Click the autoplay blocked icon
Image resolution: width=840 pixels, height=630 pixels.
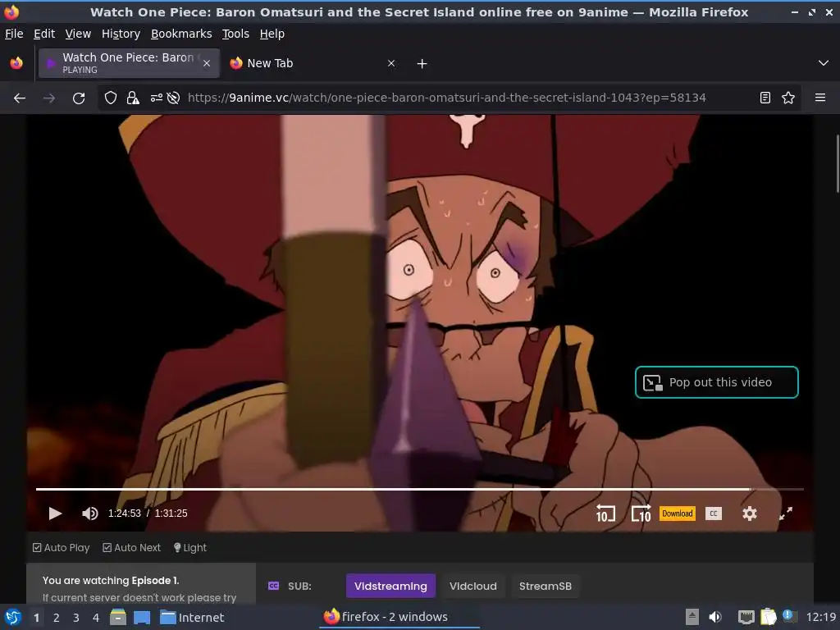click(173, 98)
